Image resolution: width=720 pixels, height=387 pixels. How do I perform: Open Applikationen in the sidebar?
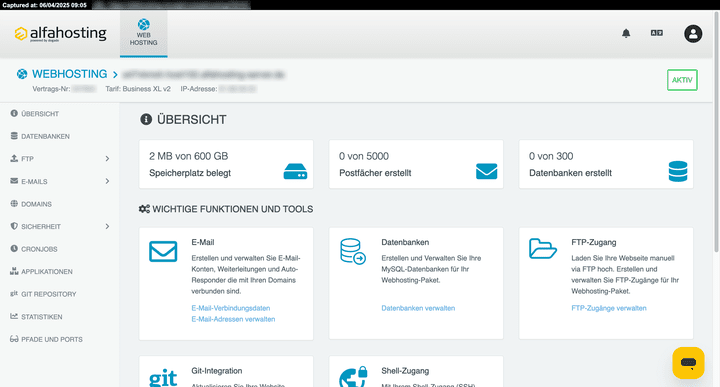[47, 271]
